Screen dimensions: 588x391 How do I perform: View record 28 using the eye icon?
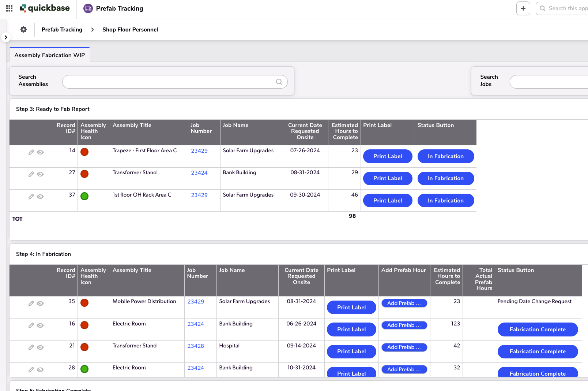click(x=40, y=369)
